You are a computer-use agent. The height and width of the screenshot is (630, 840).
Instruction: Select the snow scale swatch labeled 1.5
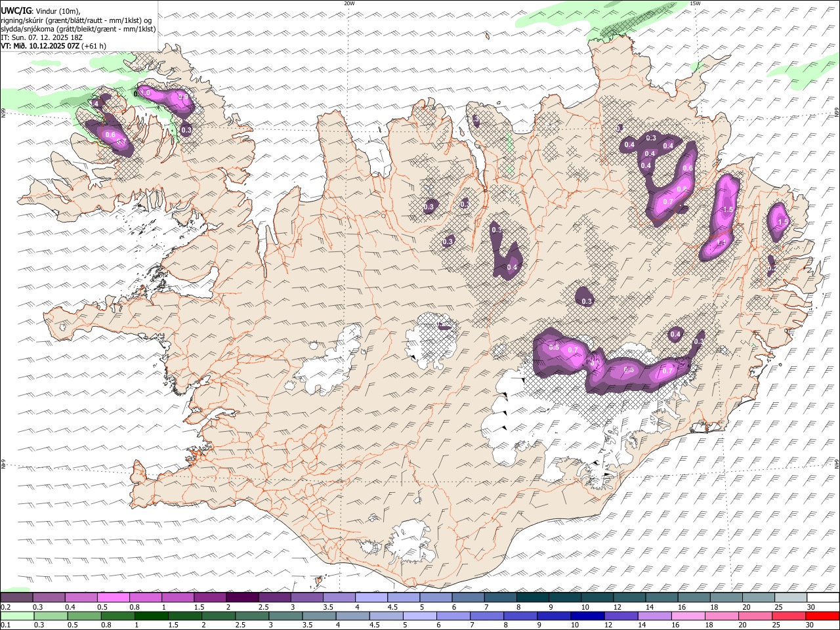point(209,597)
